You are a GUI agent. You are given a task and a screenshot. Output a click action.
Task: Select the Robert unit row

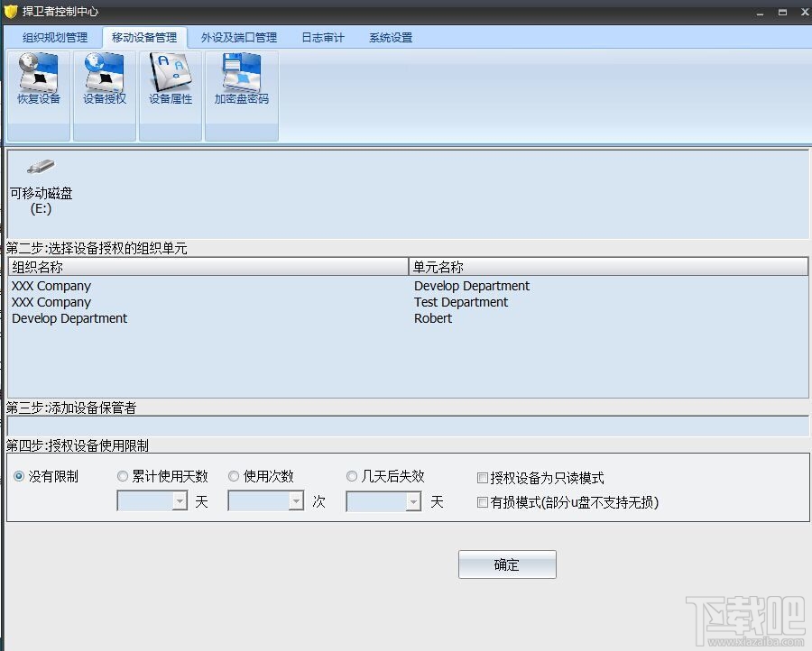(433, 319)
